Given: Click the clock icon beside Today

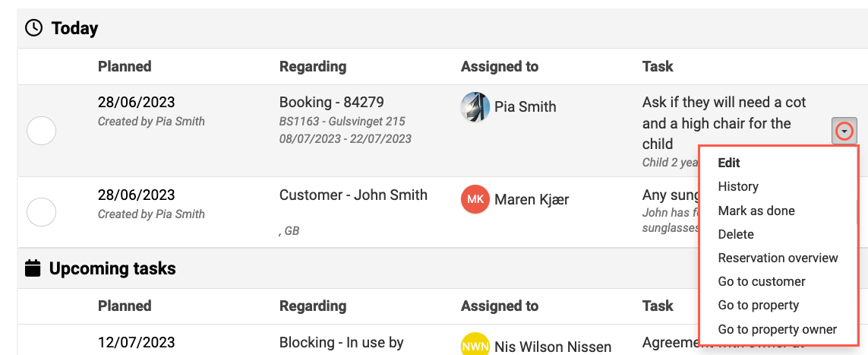Looking at the screenshot, I should point(33,27).
